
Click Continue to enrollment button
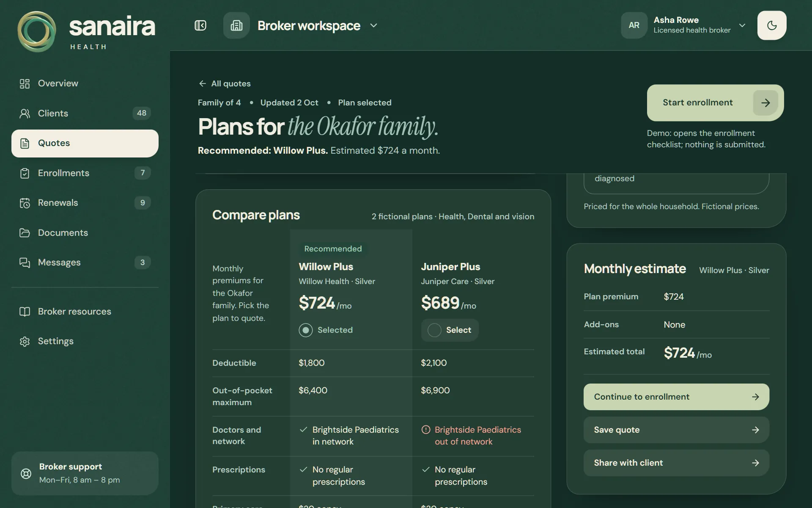click(676, 397)
